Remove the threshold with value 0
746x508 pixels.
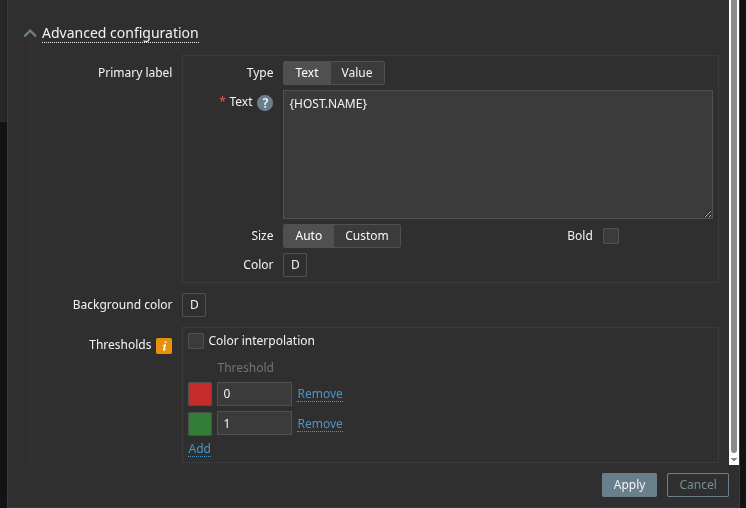click(320, 394)
